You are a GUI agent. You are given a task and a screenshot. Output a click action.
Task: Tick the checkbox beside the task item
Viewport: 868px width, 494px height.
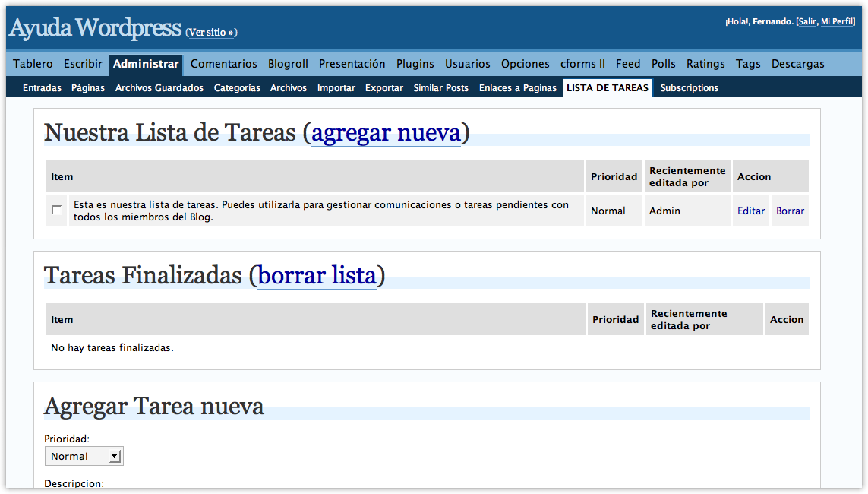click(x=57, y=211)
